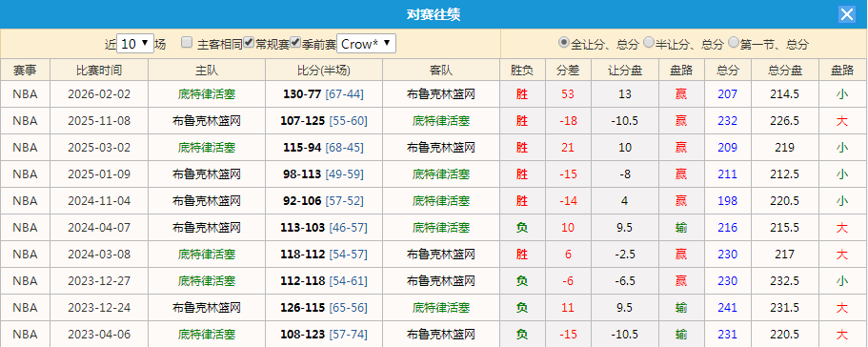This screenshot has height=347, width=868.
Task: Click home team 布鲁克林篮网 in 2025-11-08 row
Action: tap(207, 121)
